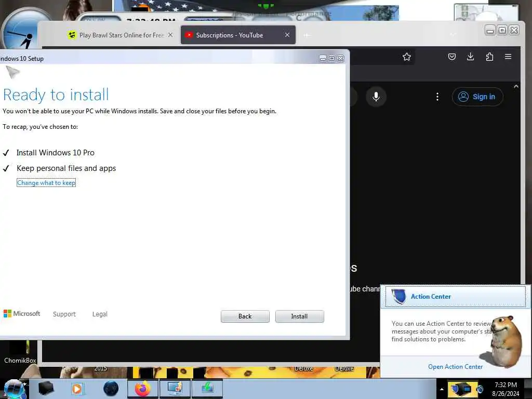
Task: Click the Install button in Windows 10 Setup
Action: tap(299, 316)
